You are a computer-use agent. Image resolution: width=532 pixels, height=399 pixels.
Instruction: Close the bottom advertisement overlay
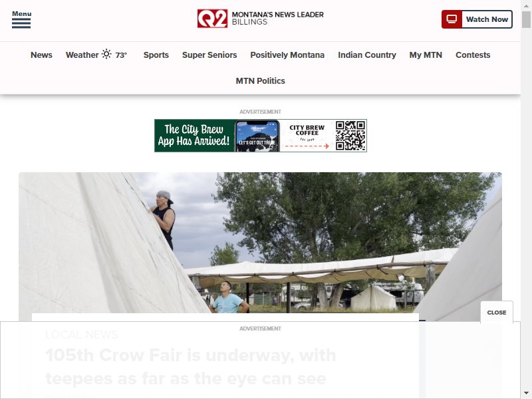(496, 313)
